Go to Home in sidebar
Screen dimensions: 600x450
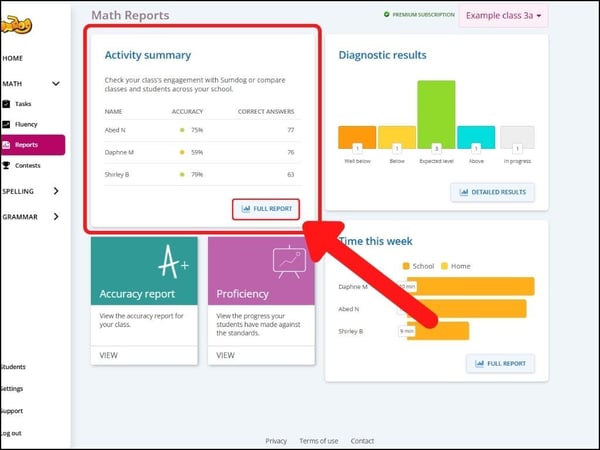pyautogui.click(x=13, y=58)
